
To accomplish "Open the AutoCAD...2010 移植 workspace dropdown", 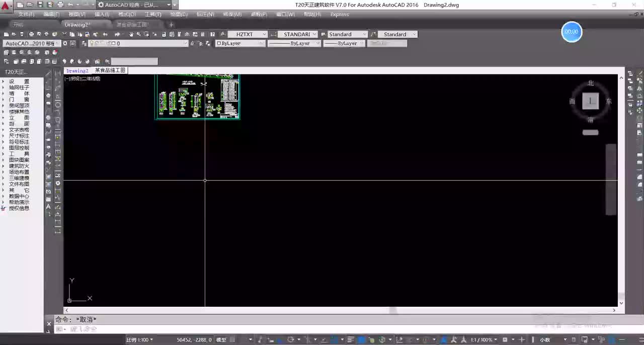I will [32, 43].
